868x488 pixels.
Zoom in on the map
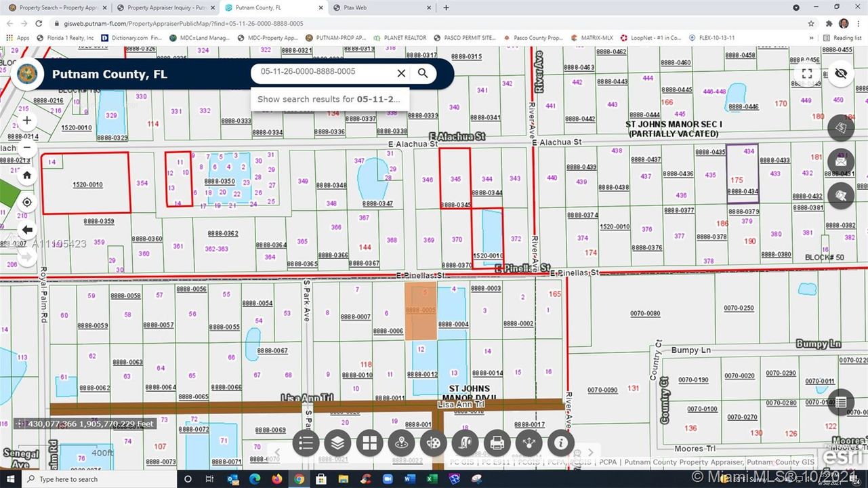pyautogui.click(x=27, y=120)
